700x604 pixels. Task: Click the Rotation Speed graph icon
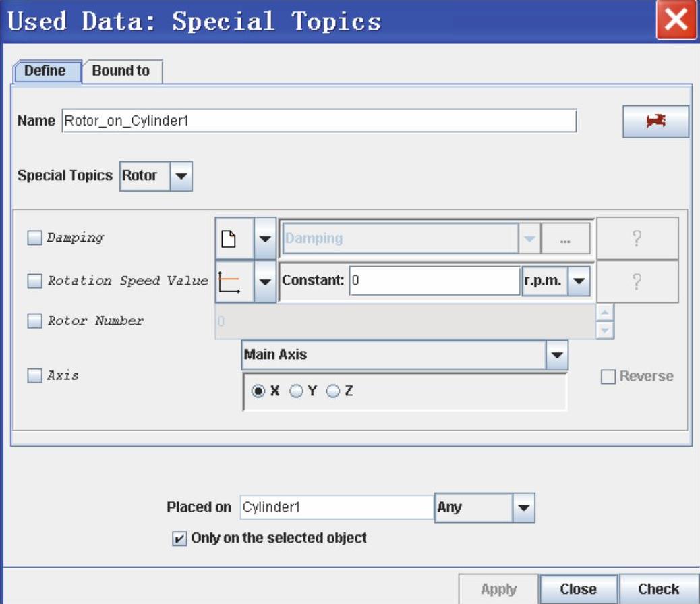click(229, 281)
